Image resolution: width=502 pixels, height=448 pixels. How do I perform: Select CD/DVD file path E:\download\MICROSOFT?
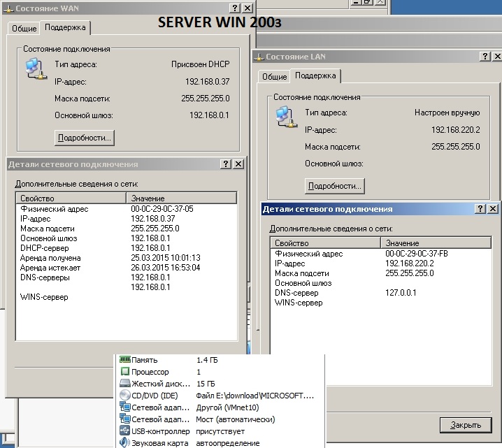254,396
